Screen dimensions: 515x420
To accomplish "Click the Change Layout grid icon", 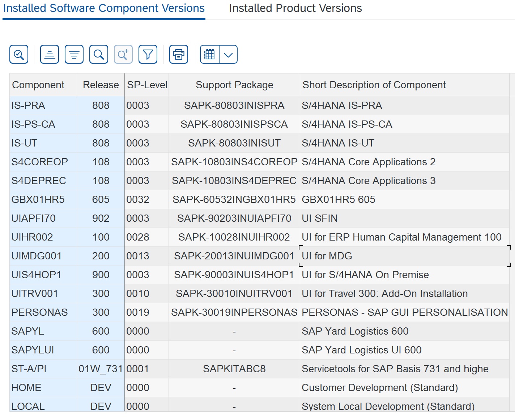I will [x=210, y=54].
